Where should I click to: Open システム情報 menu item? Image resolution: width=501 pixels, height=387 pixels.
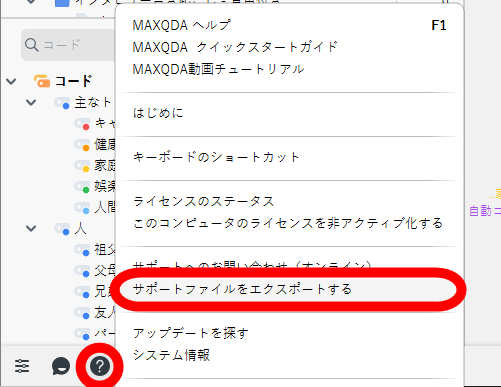coord(171,355)
